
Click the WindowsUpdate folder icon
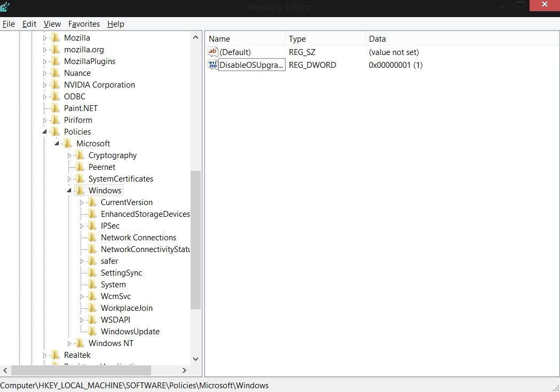pos(92,332)
